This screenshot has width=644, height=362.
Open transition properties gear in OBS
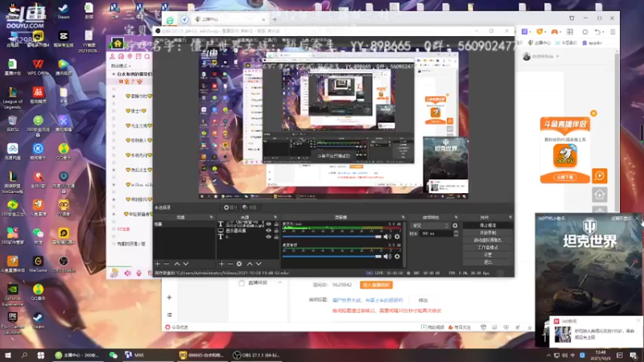(455, 225)
